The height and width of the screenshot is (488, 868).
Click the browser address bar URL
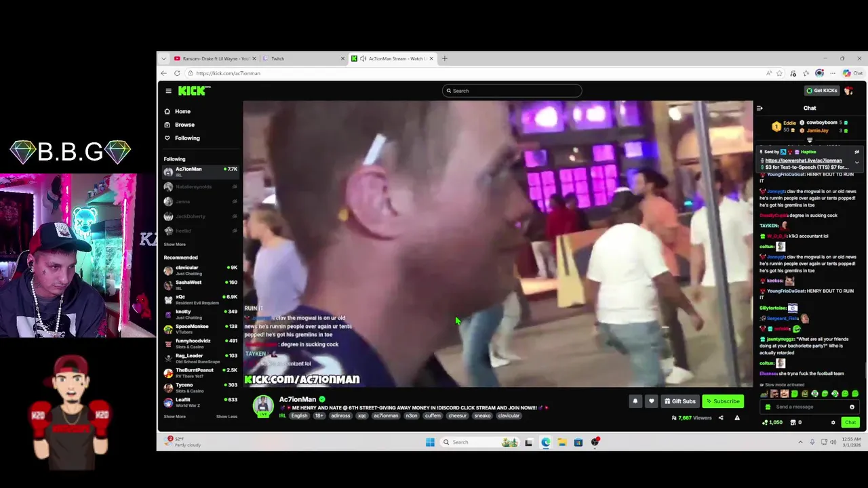[228, 73]
